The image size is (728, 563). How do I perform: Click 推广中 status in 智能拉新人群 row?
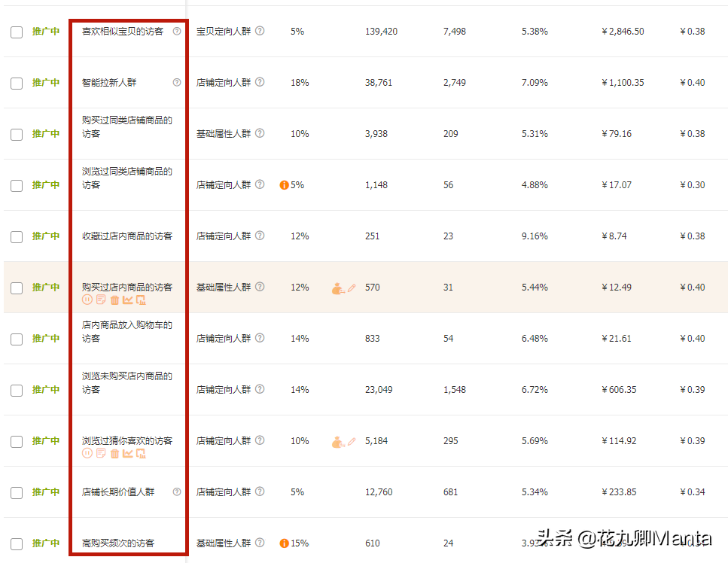click(x=45, y=82)
